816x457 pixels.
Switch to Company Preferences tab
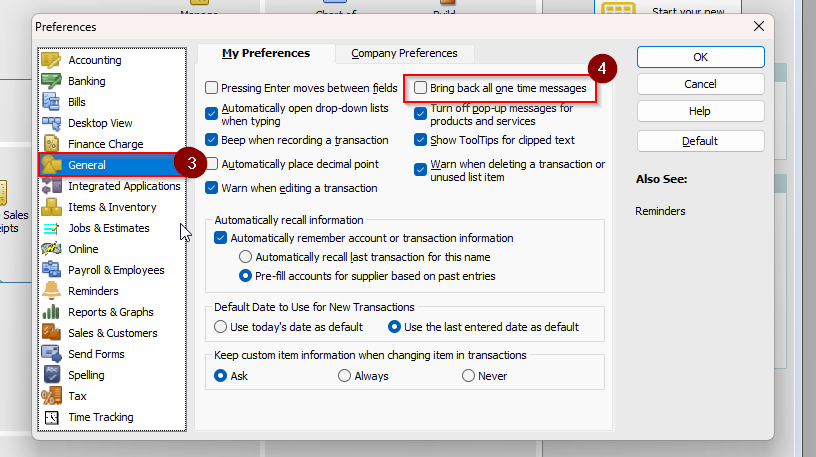point(404,53)
